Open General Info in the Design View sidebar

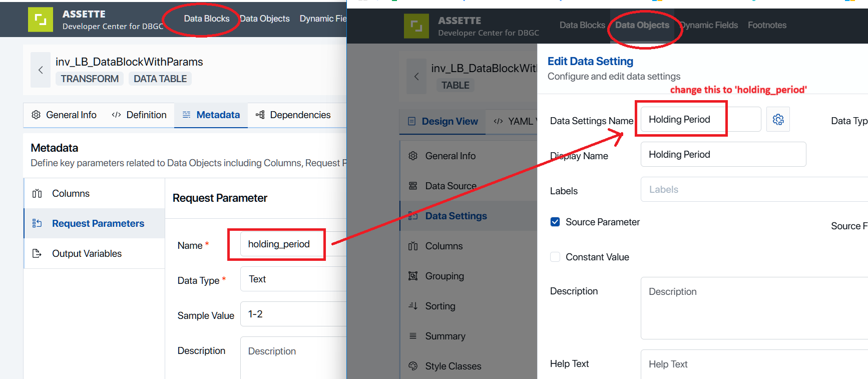tap(469, 156)
